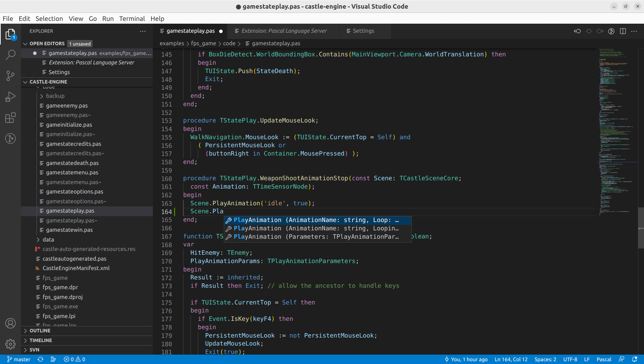Split the editor to the right
This screenshot has height=364, width=644.
(623, 31)
